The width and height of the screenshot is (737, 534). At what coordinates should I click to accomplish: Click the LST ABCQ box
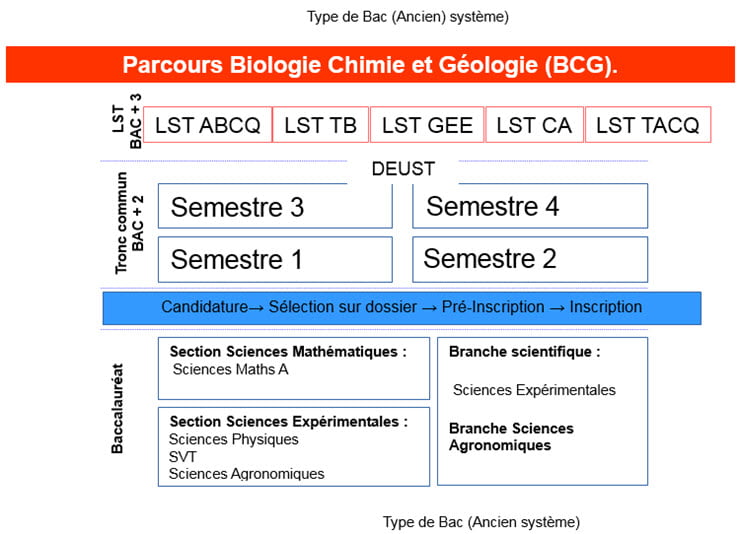pyautogui.click(x=207, y=125)
